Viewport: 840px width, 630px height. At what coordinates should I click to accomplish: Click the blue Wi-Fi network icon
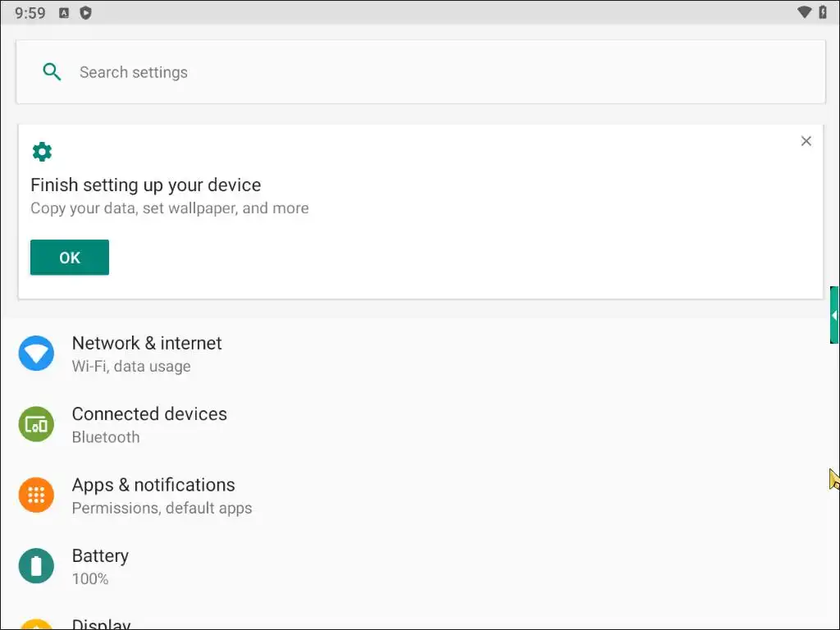click(x=36, y=354)
